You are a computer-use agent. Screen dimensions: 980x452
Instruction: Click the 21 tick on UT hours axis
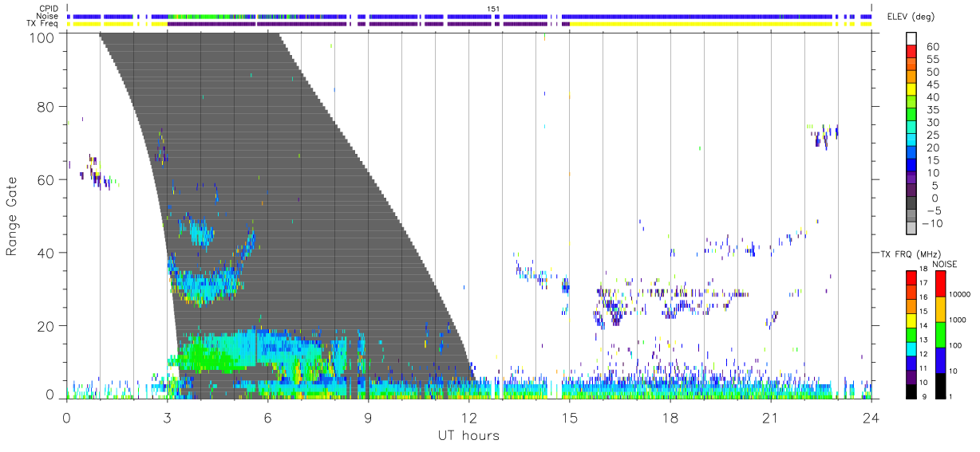click(x=771, y=416)
